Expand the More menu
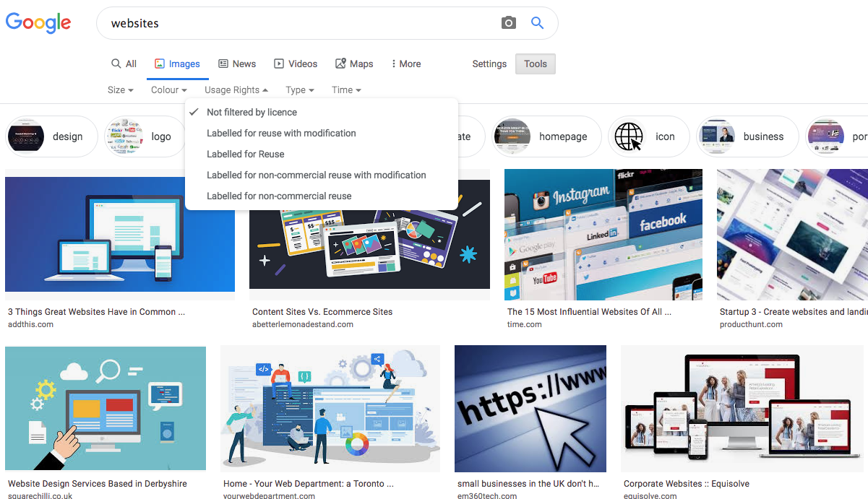The image size is (868, 499). pyautogui.click(x=405, y=64)
